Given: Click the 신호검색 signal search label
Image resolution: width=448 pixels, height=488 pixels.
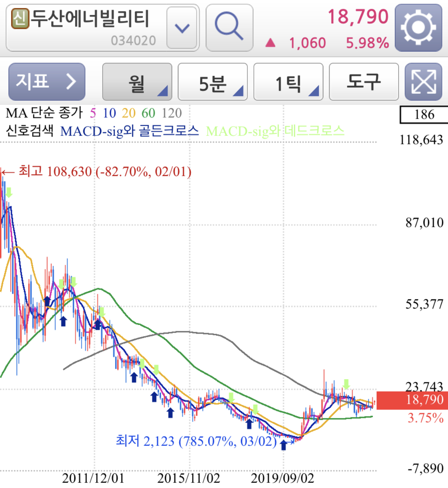Looking at the screenshot, I should [29, 131].
